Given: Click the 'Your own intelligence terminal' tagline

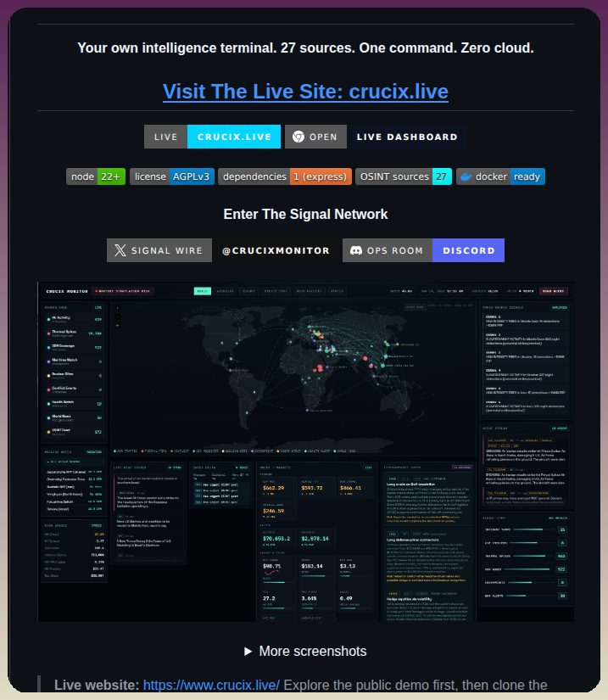Looking at the screenshot, I should tap(305, 48).
